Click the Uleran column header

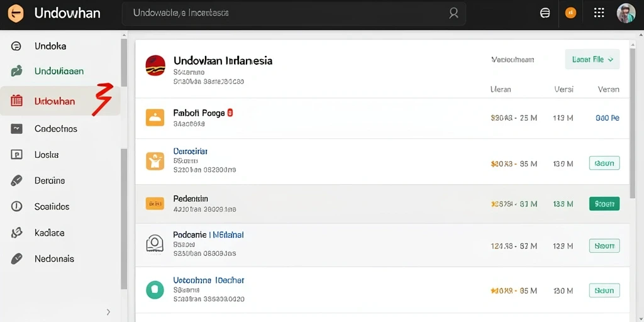pyautogui.click(x=501, y=89)
